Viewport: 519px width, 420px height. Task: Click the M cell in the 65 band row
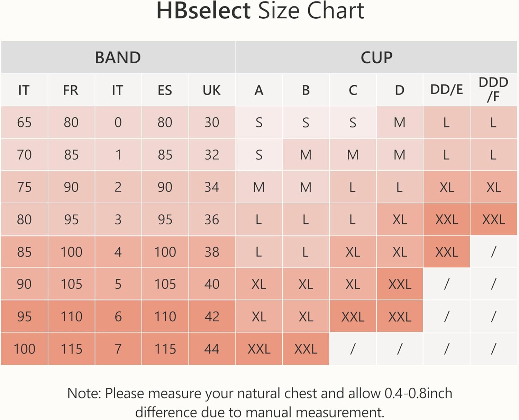pos(400,123)
